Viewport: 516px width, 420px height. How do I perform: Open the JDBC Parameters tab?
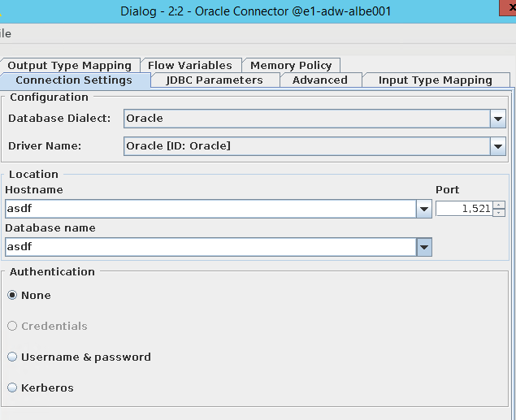pos(215,80)
